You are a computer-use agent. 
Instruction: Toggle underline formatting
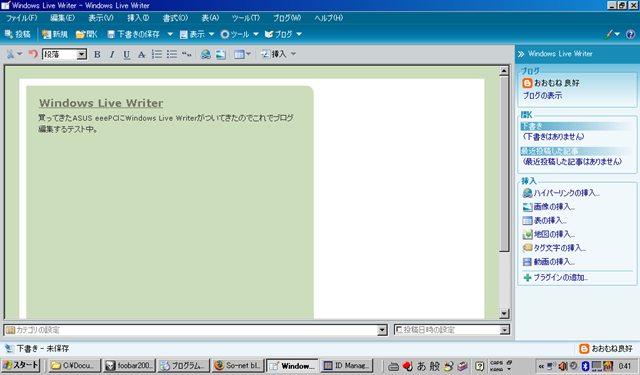point(127,54)
